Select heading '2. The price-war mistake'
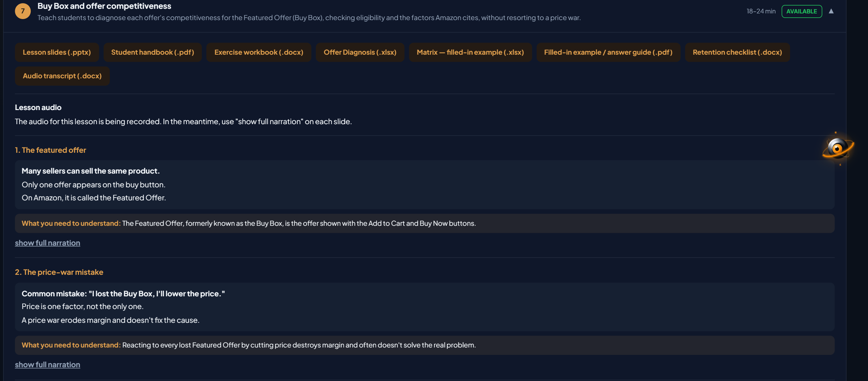868x381 pixels. point(59,272)
